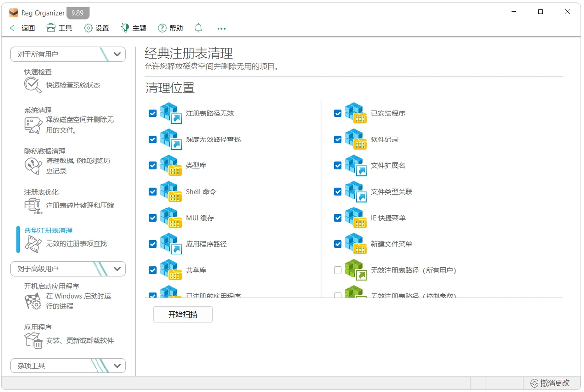584x392 pixels.
Task: Click the green 无效注册表路径（所有用户）icon
Action: point(356,270)
